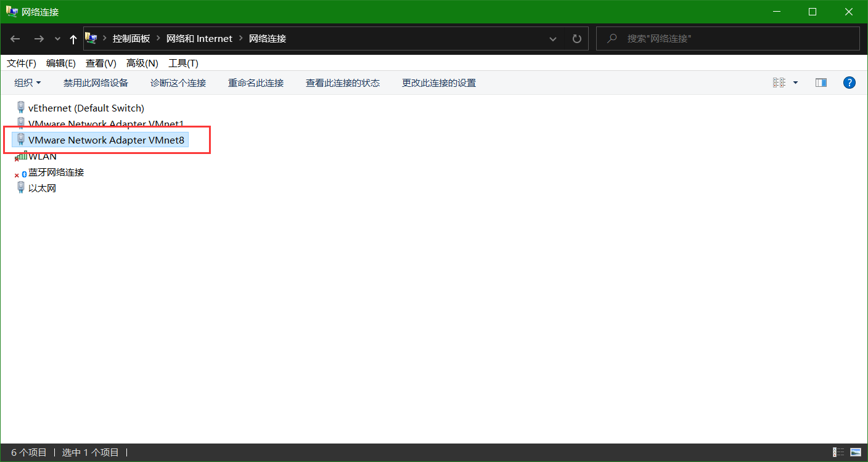Screen dimensions: 868x462
Task: Click the vEthernet adapter icon
Action: (x=21, y=108)
